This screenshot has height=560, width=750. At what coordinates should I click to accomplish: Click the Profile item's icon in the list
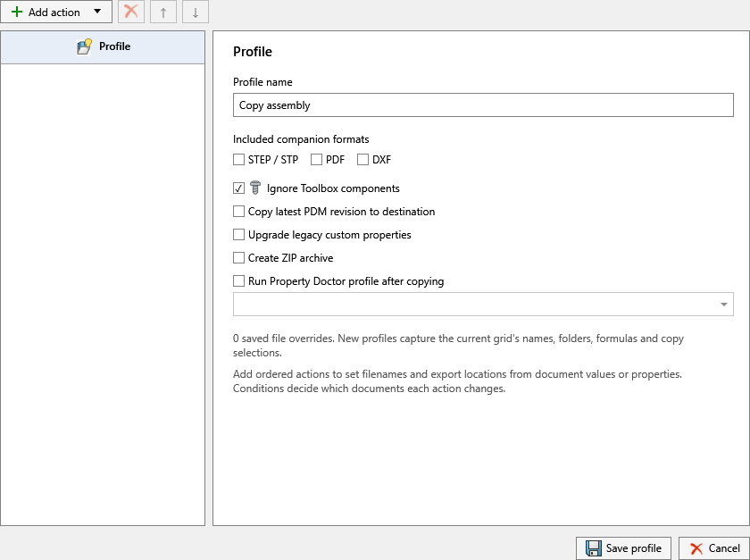(x=84, y=47)
